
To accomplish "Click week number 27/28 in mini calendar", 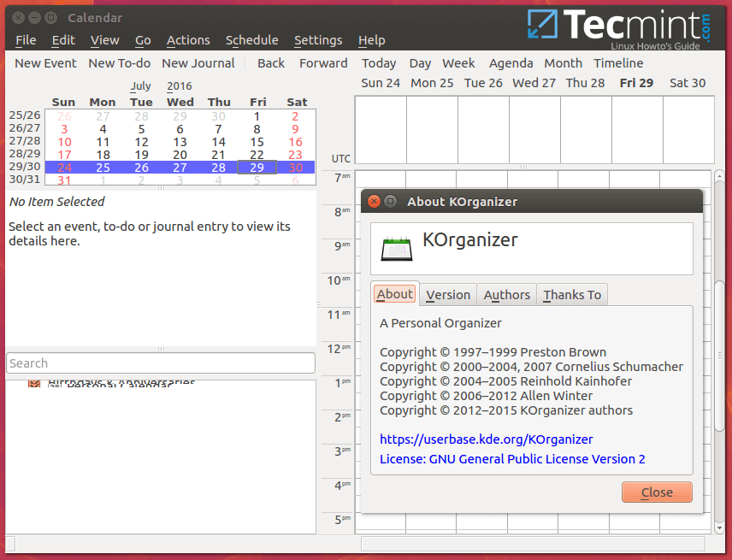I will (25, 141).
